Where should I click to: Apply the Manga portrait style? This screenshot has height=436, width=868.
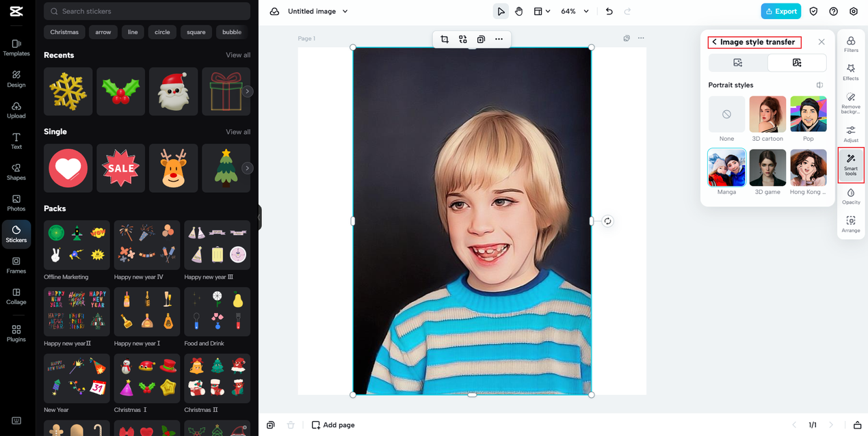click(x=726, y=167)
